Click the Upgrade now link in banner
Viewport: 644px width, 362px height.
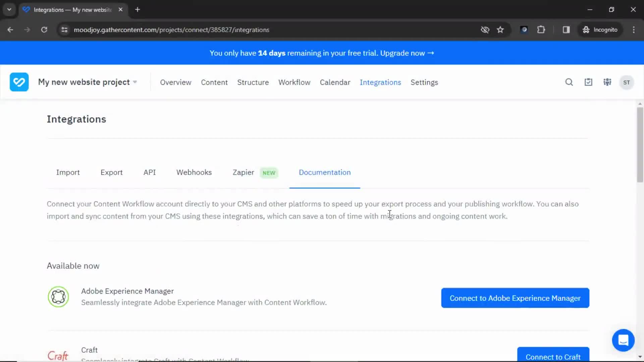click(407, 53)
